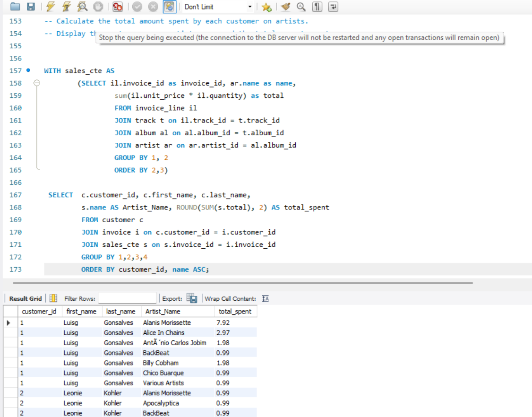Toggle invisible characters display
532x417 pixels.
pos(317,7)
